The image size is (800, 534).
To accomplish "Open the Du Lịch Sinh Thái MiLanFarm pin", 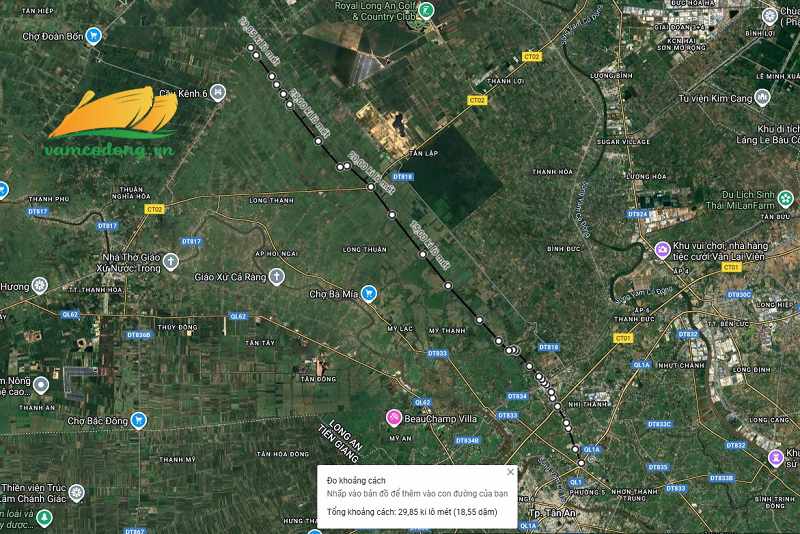I will pos(785,198).
